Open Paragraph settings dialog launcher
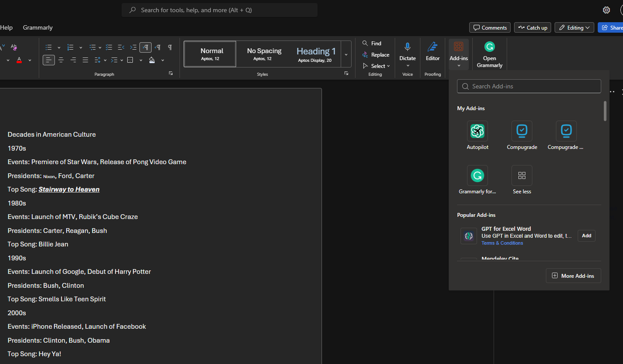This screenshot has height=364, width=623. coord(171,74)
